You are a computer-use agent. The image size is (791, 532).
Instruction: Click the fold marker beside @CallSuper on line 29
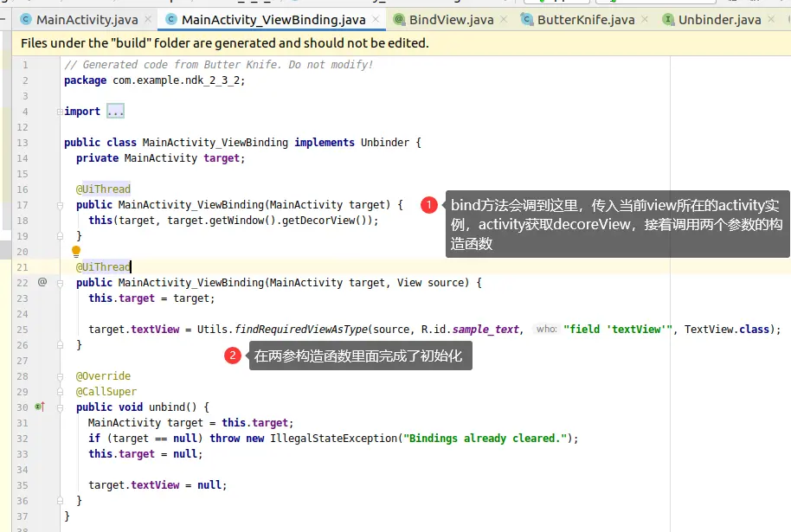pyautogui.click(x=60, y=392)
